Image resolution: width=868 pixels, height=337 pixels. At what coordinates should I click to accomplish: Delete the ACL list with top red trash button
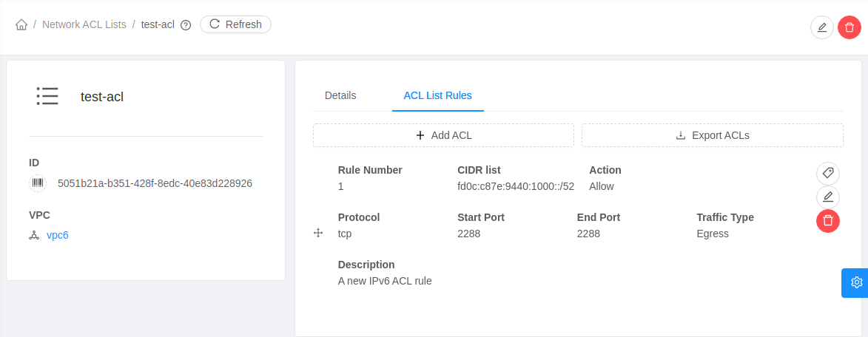point(849,28)
